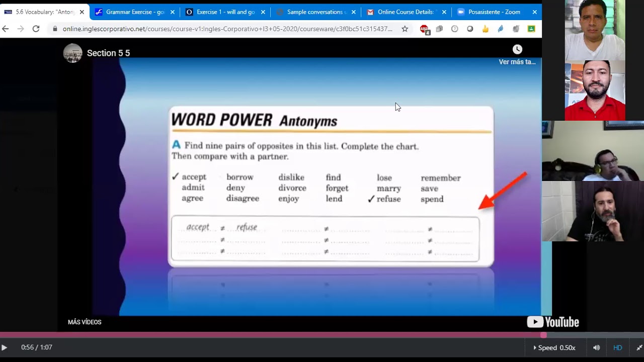Close the Posasistente - Zoom tab
The width and height of the screenshot is (644, 362).
tap(534, 12)
